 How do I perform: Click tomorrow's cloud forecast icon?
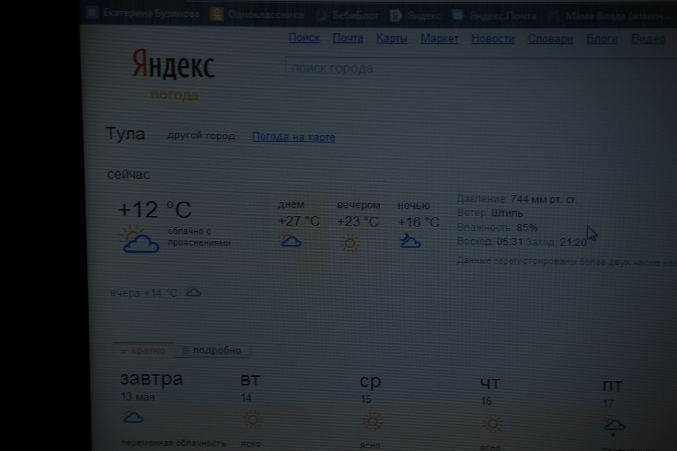coord(132,417)
